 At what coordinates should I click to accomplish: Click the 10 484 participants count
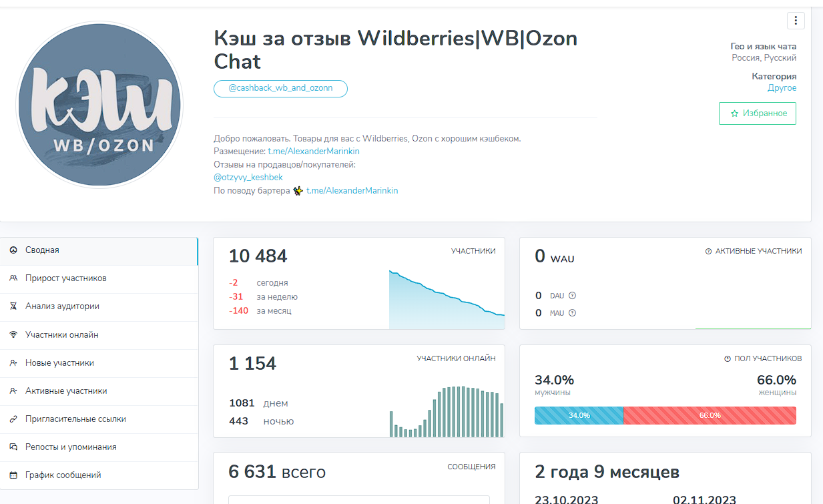click(x=258, y=256)
